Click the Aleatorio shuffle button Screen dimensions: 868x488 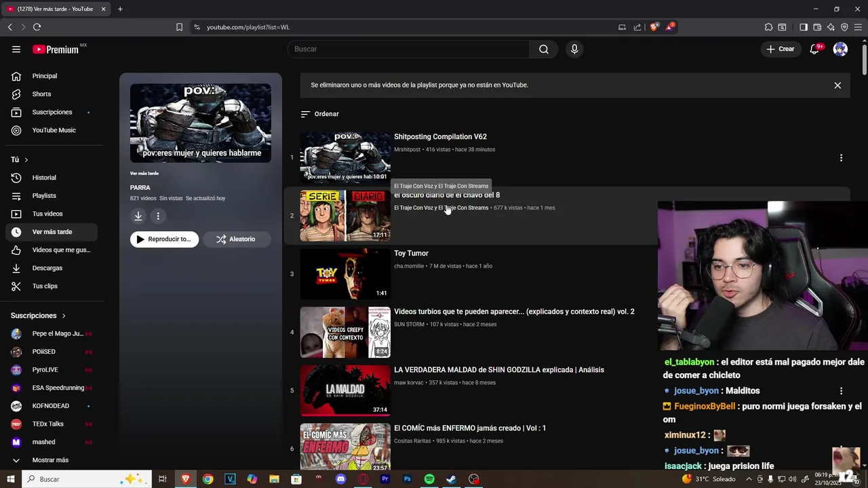point(237,239)
